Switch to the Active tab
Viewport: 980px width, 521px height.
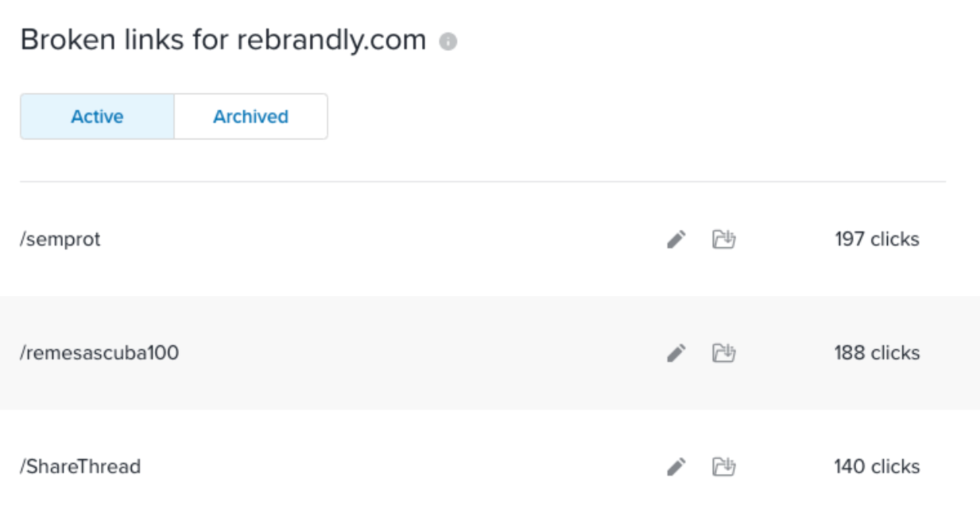point(97,117)
